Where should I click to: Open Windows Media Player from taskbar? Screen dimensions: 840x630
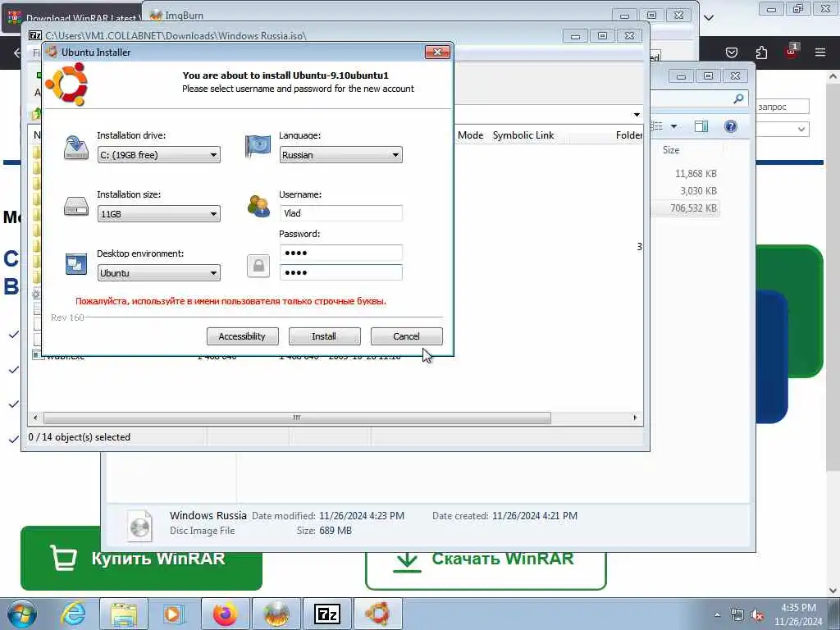(x=172, y=614)
